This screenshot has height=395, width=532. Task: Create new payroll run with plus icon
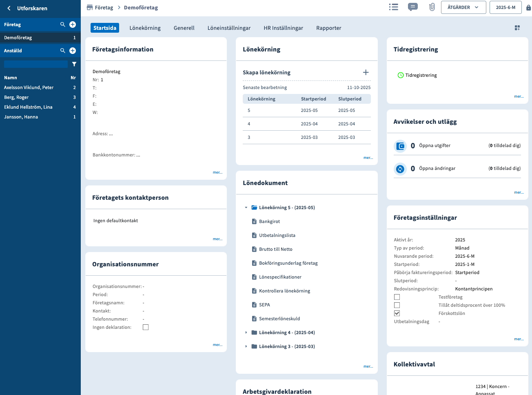tap(366, 72)
